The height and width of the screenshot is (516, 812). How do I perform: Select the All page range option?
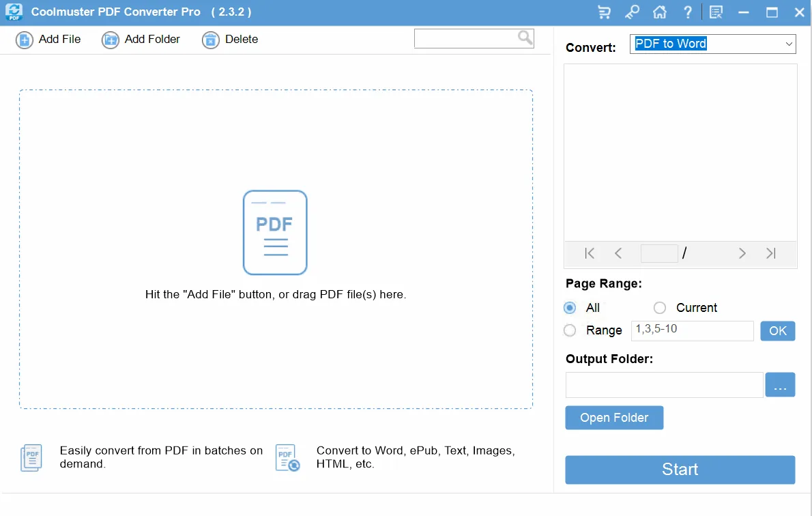click(570, 308)
